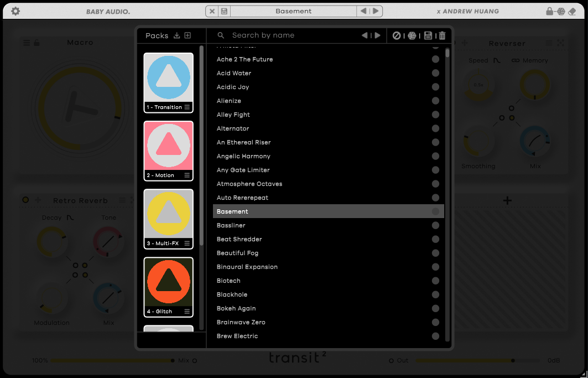This screenshot has width=588, height=378.
Task: Toggle favorite dot for Blackhole
Action: [435, 294]
